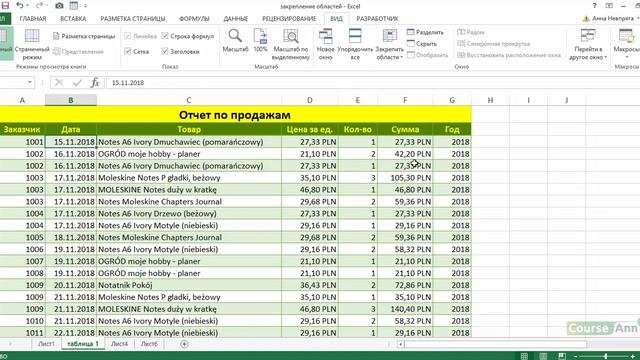
Task: Click Разделить to split the window
Action: pyautogui.click(x=425, y=32)
